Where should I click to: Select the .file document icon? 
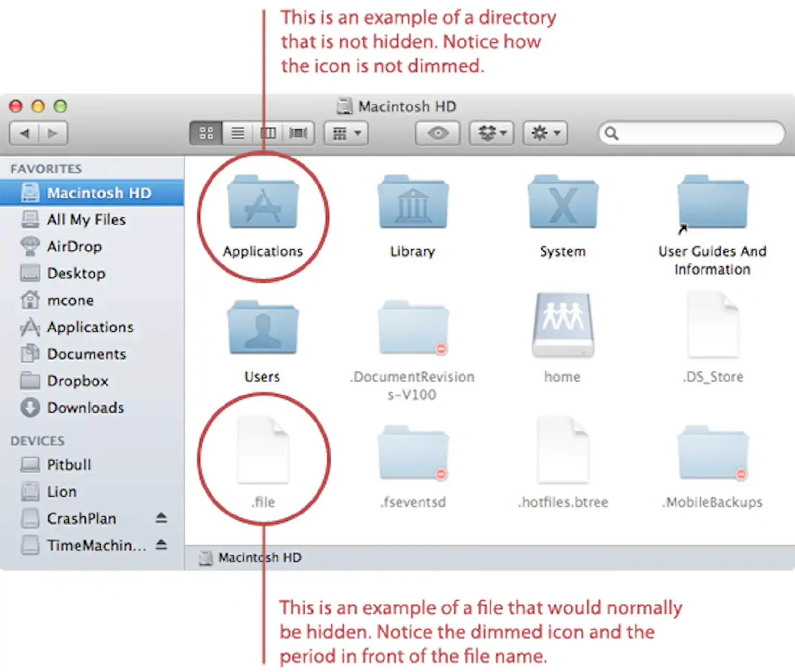click(263, 450)
